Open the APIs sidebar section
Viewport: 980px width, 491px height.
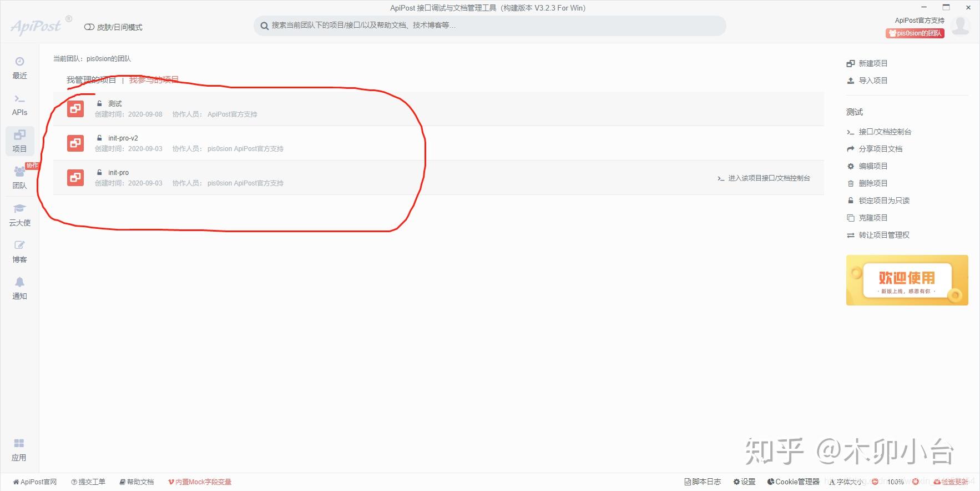19,105
